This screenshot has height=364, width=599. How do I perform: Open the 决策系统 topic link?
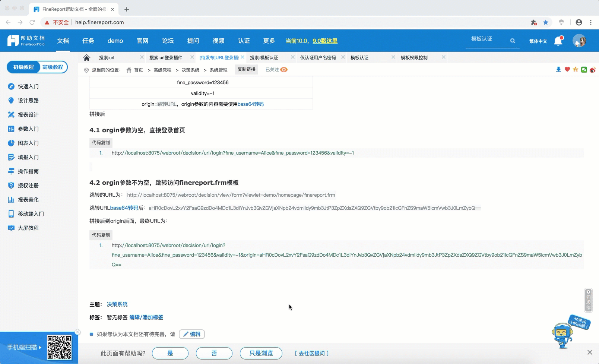coord(117,304)
